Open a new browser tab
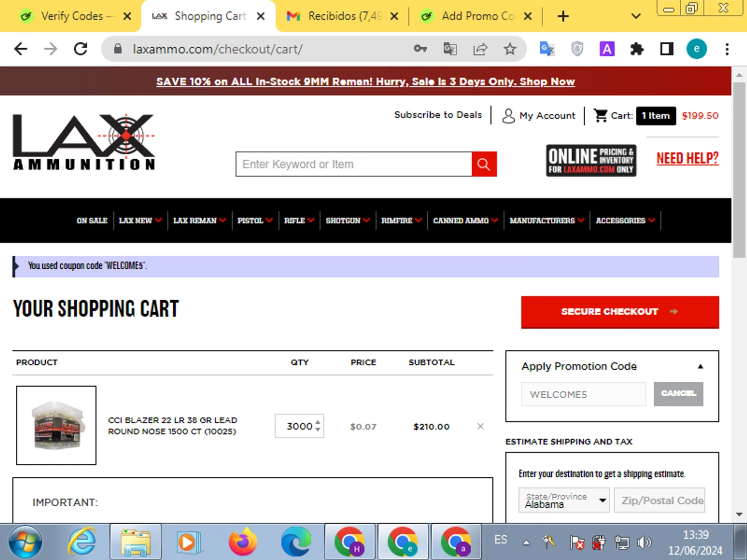 pyautogui.click(x=563, y=16)
